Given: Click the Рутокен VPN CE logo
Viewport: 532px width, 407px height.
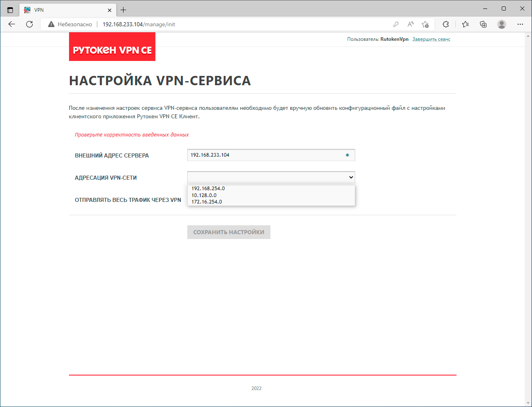Looking at the screenshot, I should tap(112, 47).
